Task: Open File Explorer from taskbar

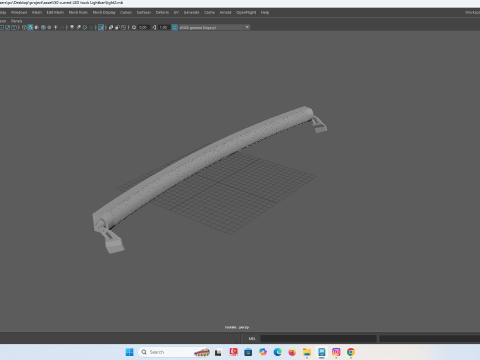Action: [307, 352]
